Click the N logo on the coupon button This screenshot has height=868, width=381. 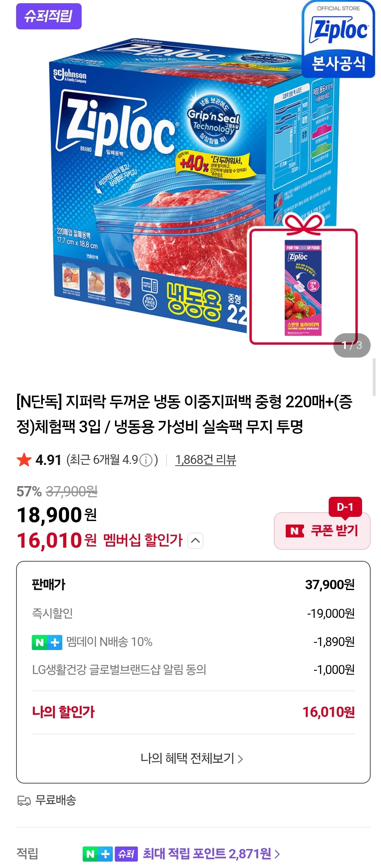pyautogui.click(x=295, y=531)
